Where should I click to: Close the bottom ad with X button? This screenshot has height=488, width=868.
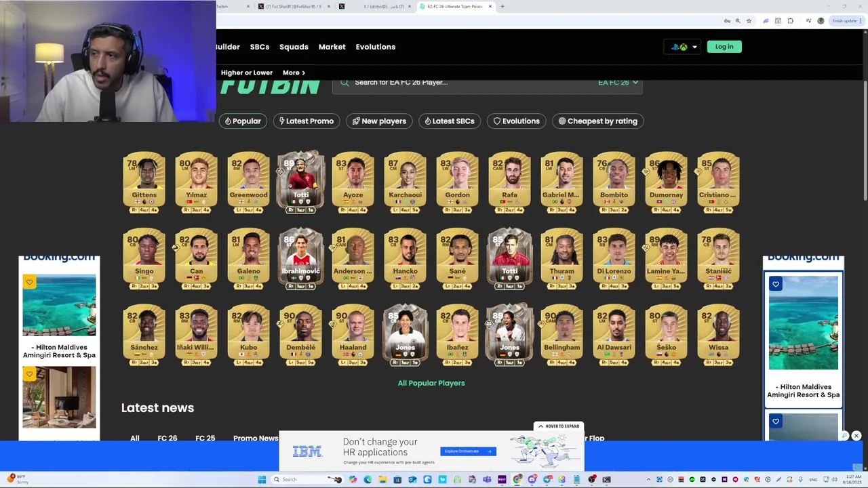coord(856,436)
